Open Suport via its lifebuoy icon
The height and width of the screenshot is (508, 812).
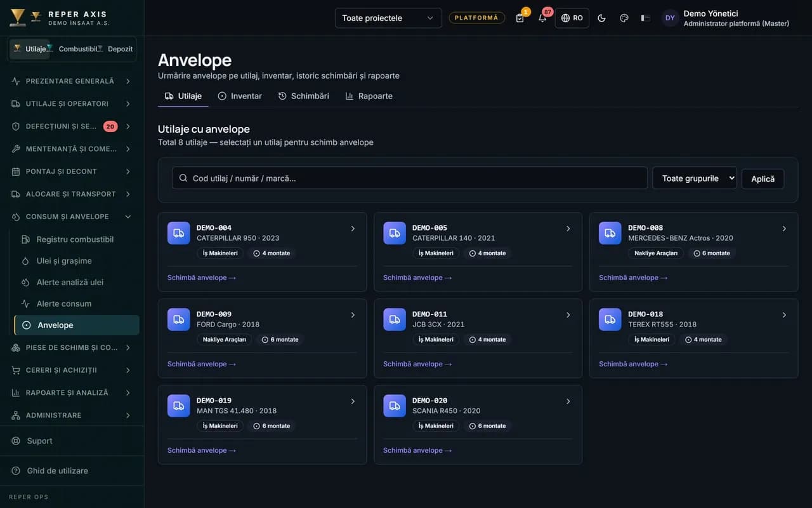point(16,441)
